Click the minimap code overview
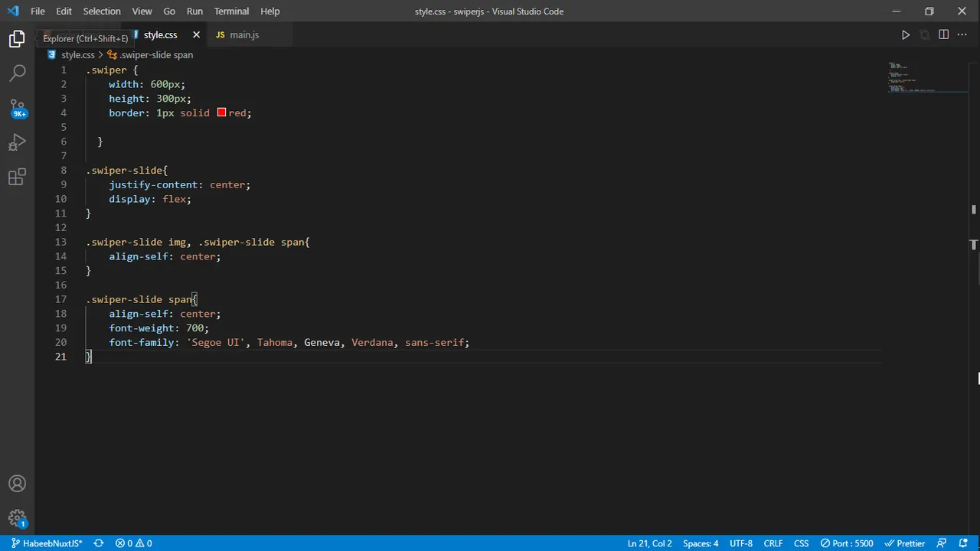Viewport: 980px width, 551px height. point(927,77)
